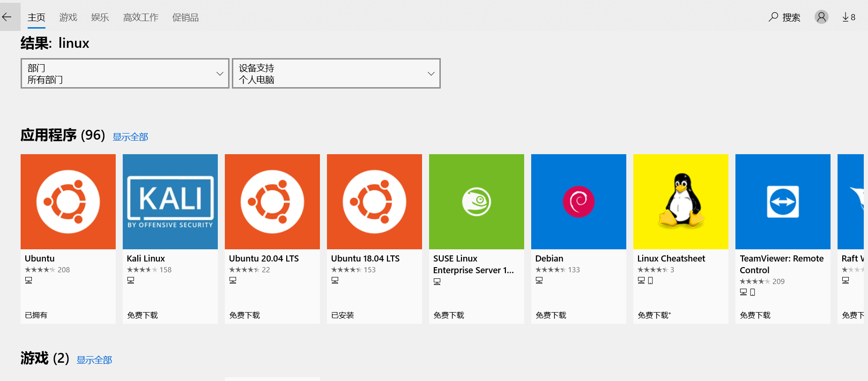Screen dimensions: 868x381
Task: Switch to the 游戏 games tab
Action: (x=68, y=17)
